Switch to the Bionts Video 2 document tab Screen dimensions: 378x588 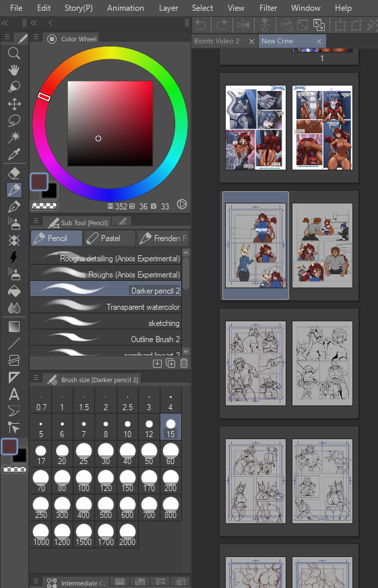[x=217, y=41]
